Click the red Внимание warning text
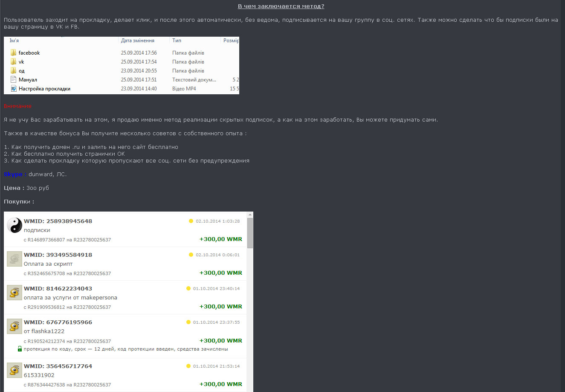This screenshot has width=565, height=392. pyautogui.click(x=17, y=106)
